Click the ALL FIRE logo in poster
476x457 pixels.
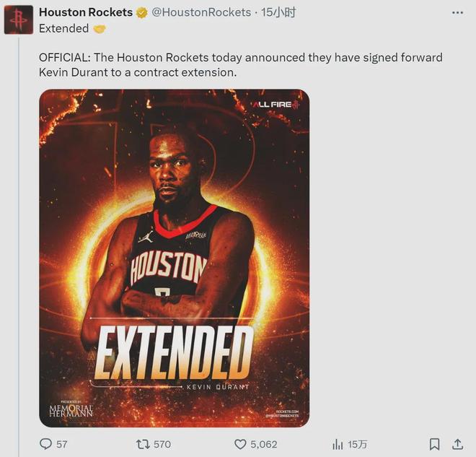coord(275,105)
